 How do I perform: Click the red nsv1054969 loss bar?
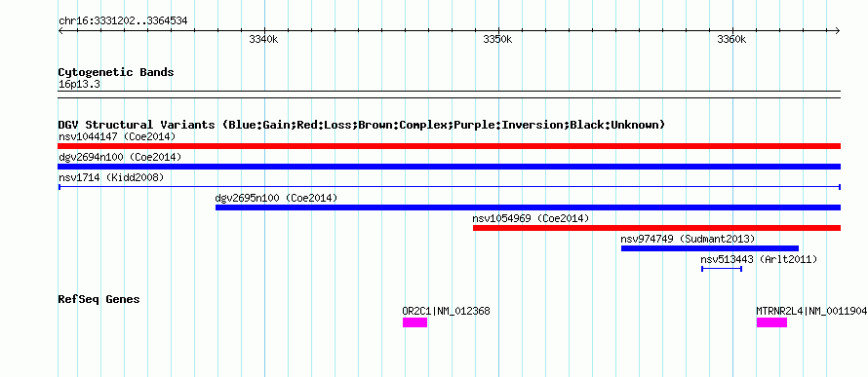(656, 228)
